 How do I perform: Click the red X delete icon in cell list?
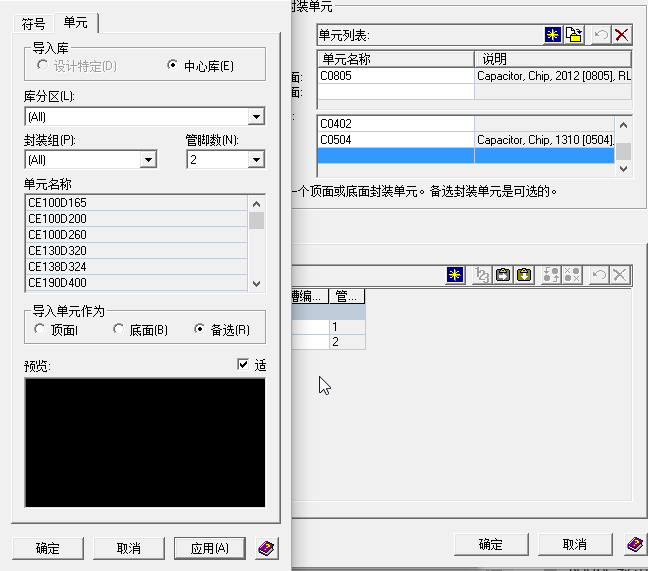tap(622, 35)
